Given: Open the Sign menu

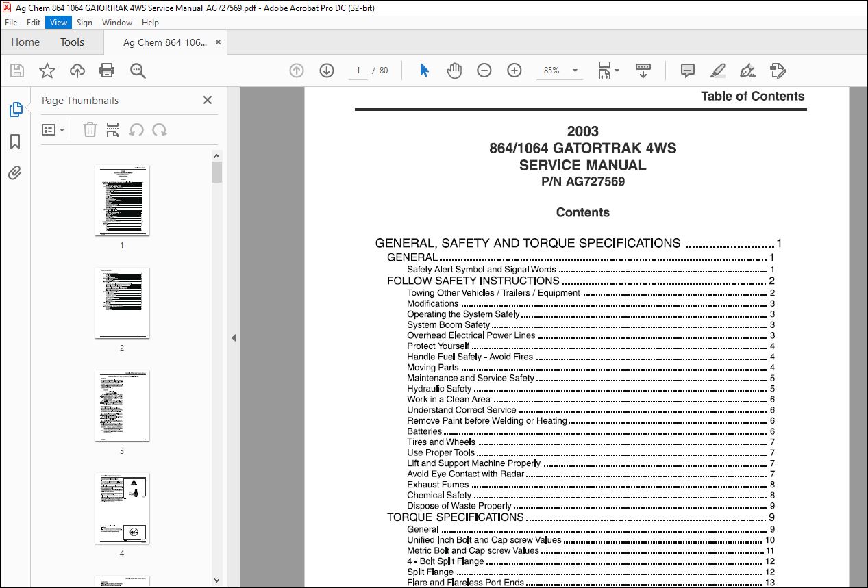Looking at the screenshot, I should click(x=84, y=23).
